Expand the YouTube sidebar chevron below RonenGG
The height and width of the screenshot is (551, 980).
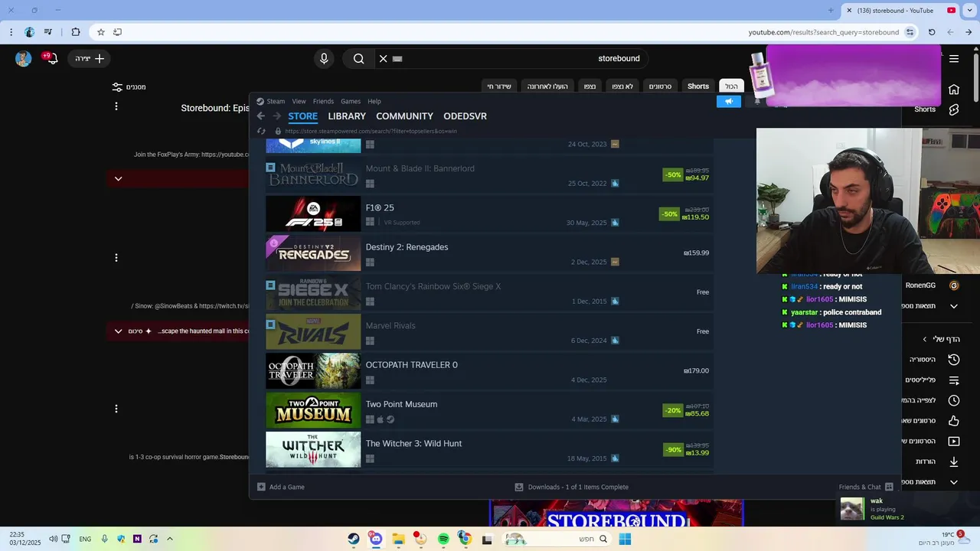954,306
